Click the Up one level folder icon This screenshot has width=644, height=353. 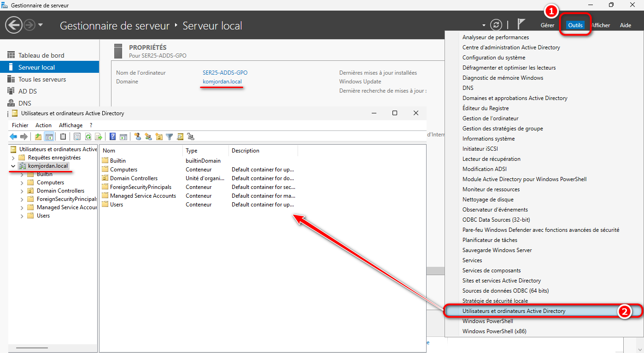[38, 136]
